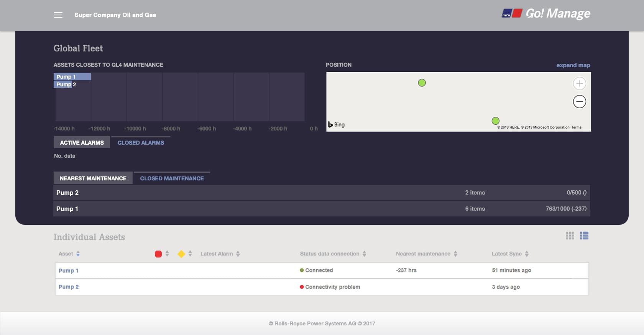Switch Individual Assets to list view

click(584, 236)
